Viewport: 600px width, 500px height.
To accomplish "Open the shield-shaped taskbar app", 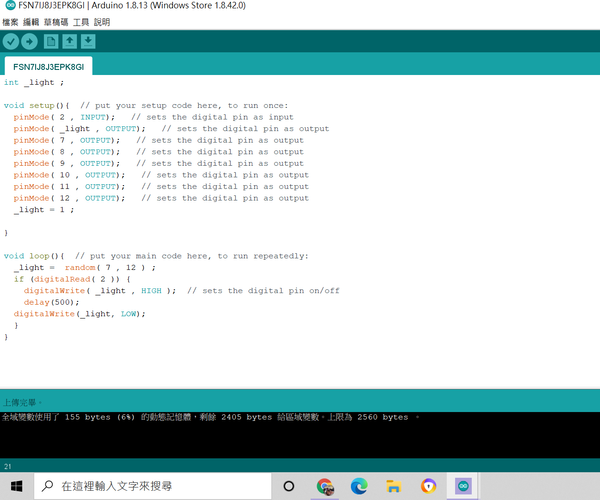I will [429, 486].
